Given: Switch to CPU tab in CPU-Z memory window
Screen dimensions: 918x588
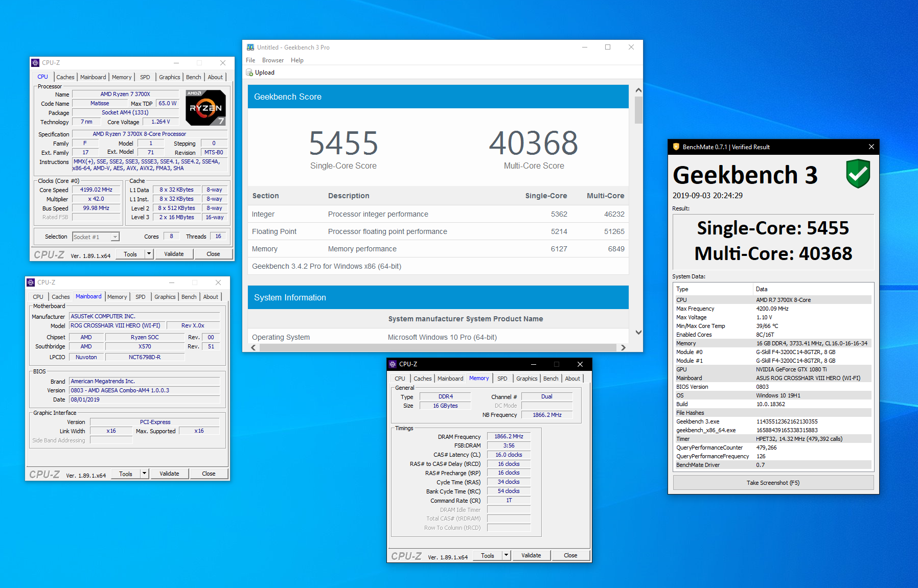Looking at the screenshot, I should coord(400,379).
